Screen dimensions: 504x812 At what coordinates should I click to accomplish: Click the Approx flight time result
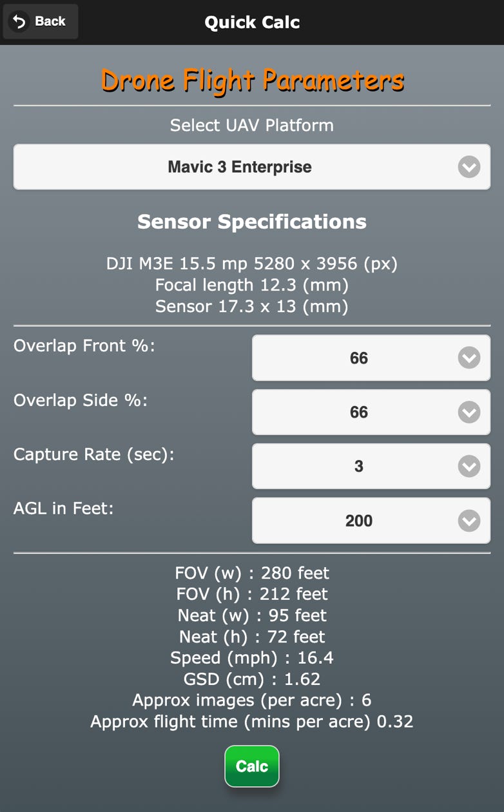[252, 722]
